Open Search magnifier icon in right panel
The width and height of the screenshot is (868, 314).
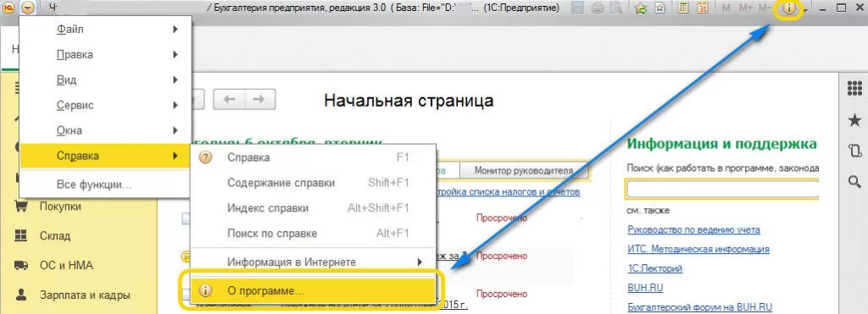(x=854, y=181)
